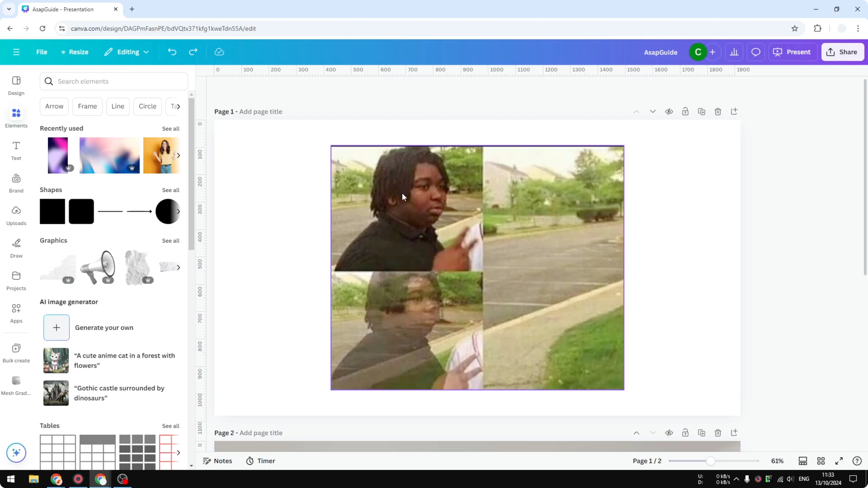The image size is (868, 488).
Task: Add collaborator with plus icon
Action: (712, 52)
